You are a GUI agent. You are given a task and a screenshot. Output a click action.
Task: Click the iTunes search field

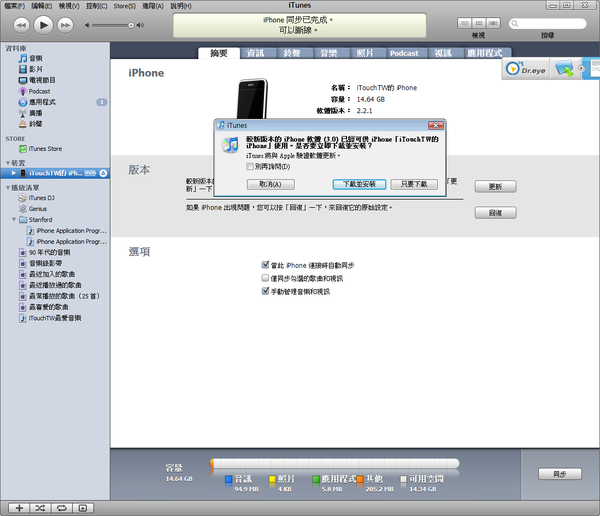pyautogui.click(x=548, y=24)
